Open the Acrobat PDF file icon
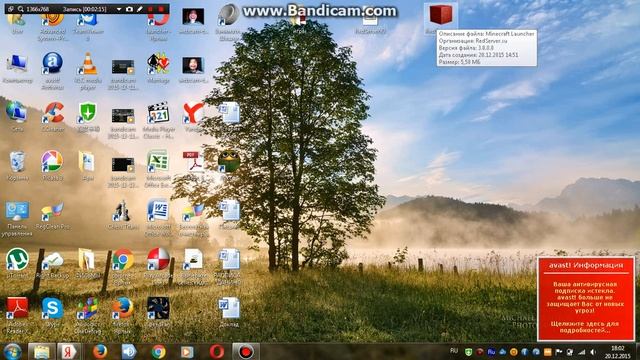 [193, 162]
